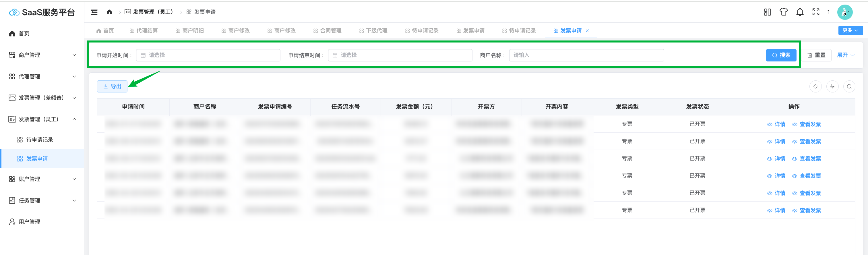Close the active 发票申请 tab

pos(587,31)
